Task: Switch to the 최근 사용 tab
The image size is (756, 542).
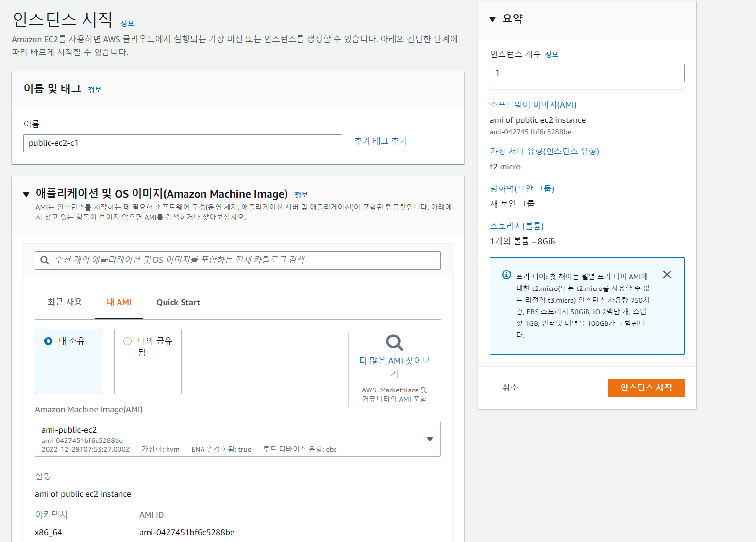Action: pyautogui.click(x=64, y=302)
